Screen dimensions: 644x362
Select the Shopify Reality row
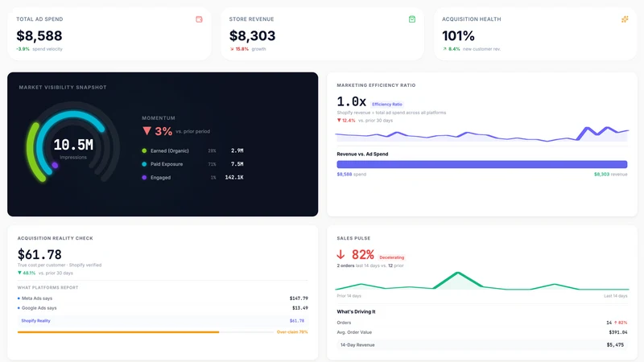163,321
